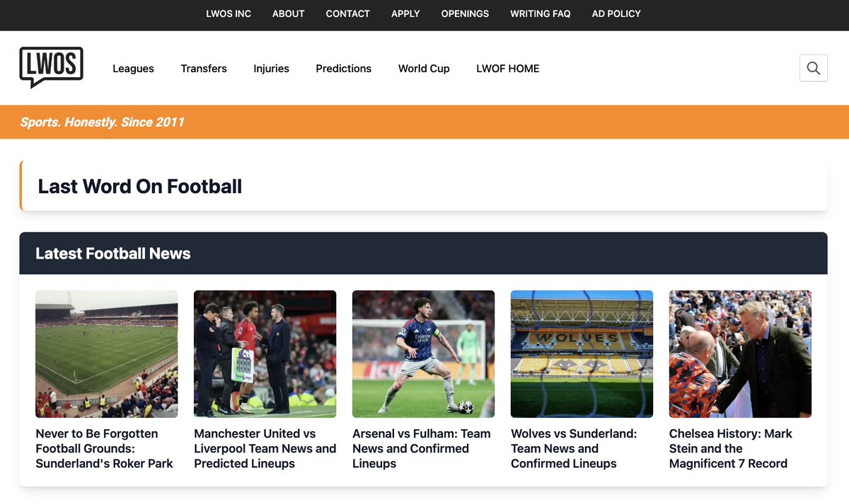Click the LWOF HOME link

tap(508, 69)
